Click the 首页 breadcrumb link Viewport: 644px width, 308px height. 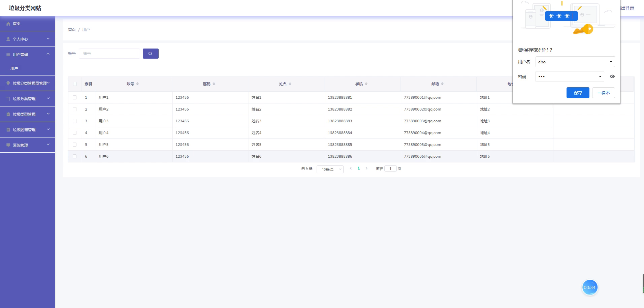coord(72,30)
